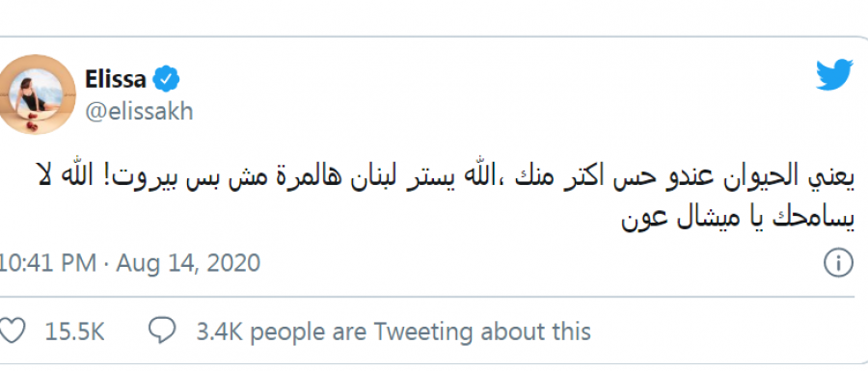This screenshot has width=868, height=371.
Task: Open Elissa's round profile avatar
Action: pyautogui.click(x=37, y=94)
